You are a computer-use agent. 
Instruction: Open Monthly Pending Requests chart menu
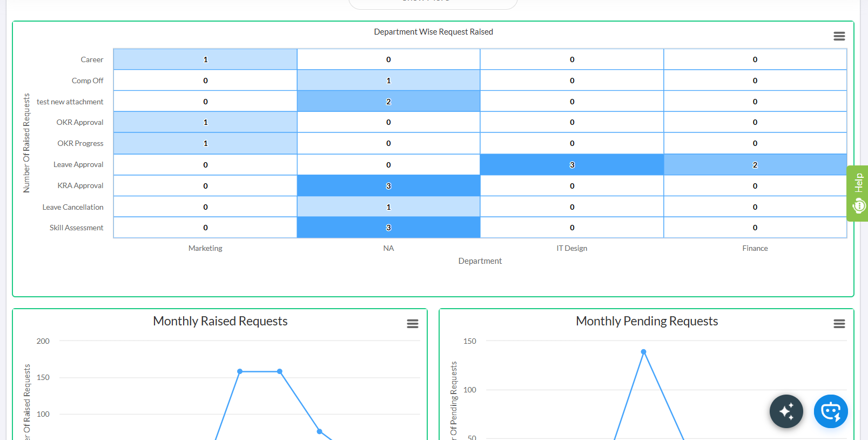839,324
